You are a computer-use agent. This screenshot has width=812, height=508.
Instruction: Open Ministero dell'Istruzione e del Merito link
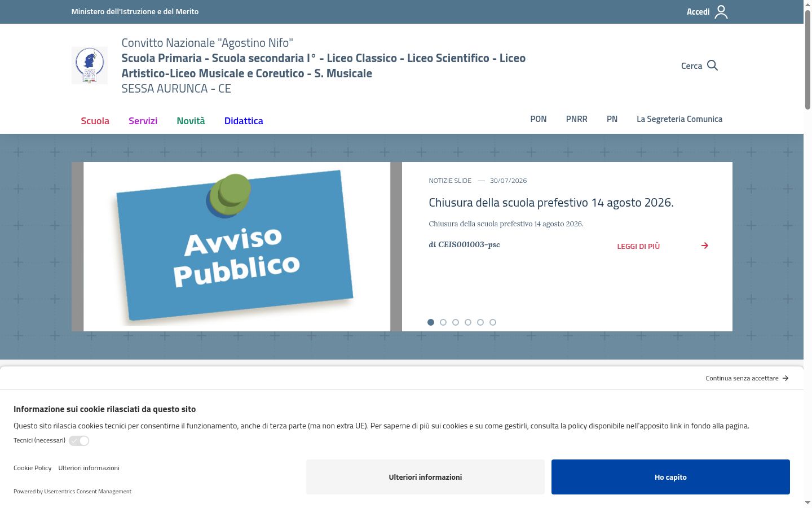135,11
